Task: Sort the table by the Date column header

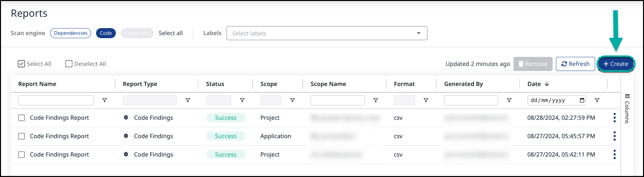Action: (x=534, y=84)
